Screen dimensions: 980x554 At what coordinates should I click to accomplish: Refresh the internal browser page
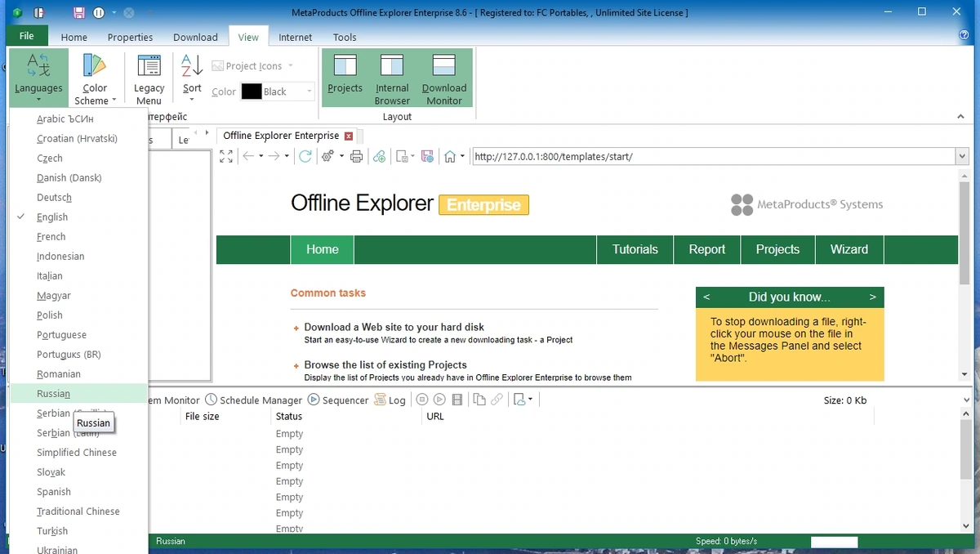305,157
